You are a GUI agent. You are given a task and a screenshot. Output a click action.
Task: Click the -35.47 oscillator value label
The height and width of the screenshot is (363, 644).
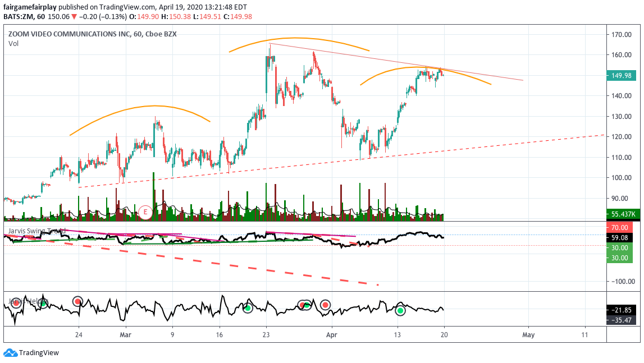pyautogui.click(x=620, y=320)
